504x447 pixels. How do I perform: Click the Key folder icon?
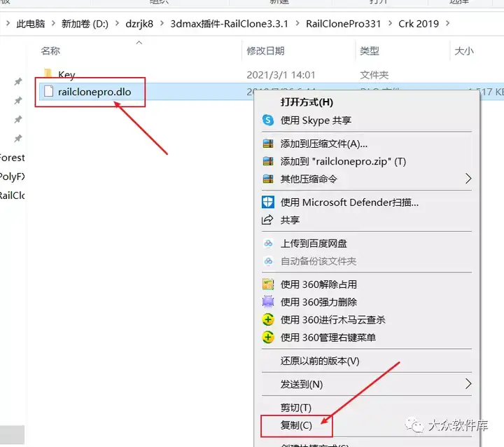click(48, 74)
